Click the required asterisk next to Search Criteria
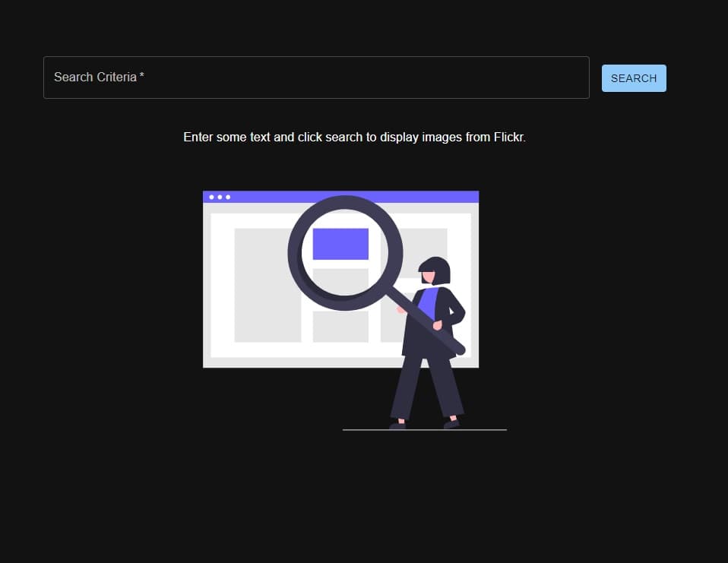The image size is (728, 563). [x=142, y=74]
